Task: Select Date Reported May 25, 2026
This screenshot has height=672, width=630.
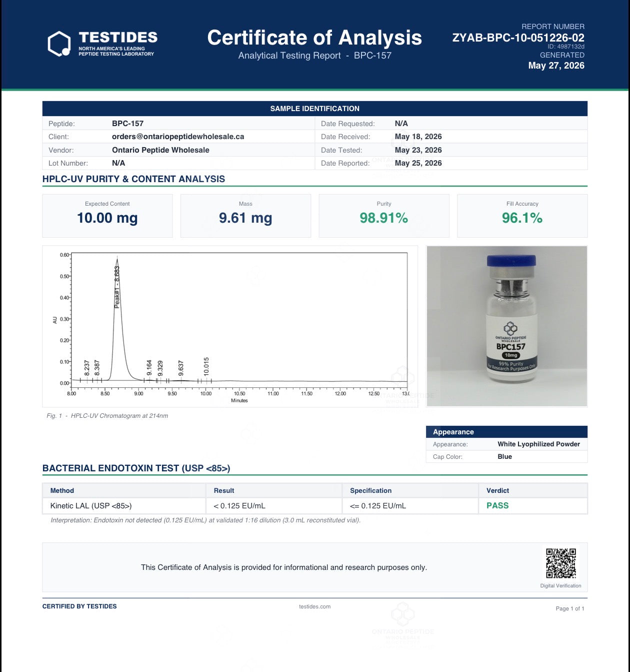Action: 418,163
